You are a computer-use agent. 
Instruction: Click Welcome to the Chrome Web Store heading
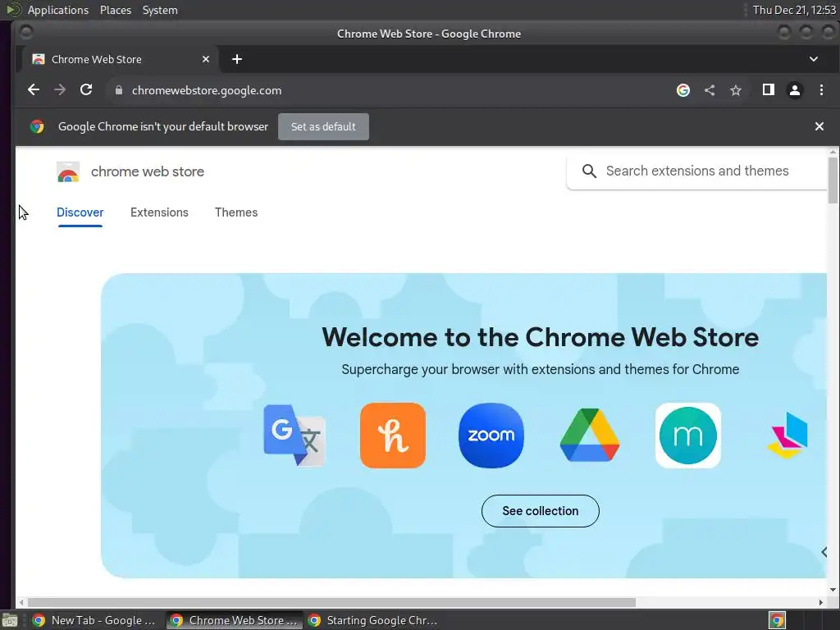tap(540, 337)
